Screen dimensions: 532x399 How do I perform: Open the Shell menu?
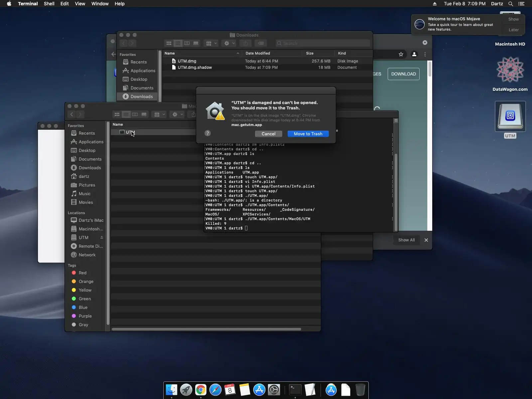pos(49,4)
